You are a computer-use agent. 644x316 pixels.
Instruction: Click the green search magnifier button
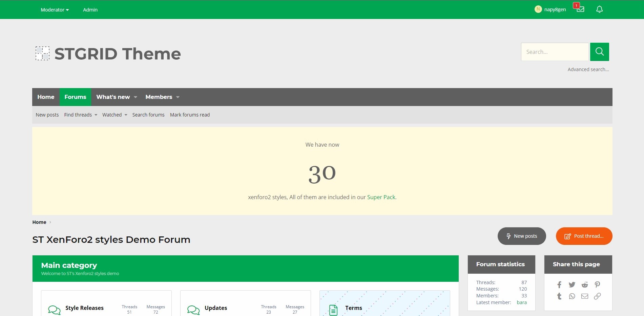click(599, 52)
